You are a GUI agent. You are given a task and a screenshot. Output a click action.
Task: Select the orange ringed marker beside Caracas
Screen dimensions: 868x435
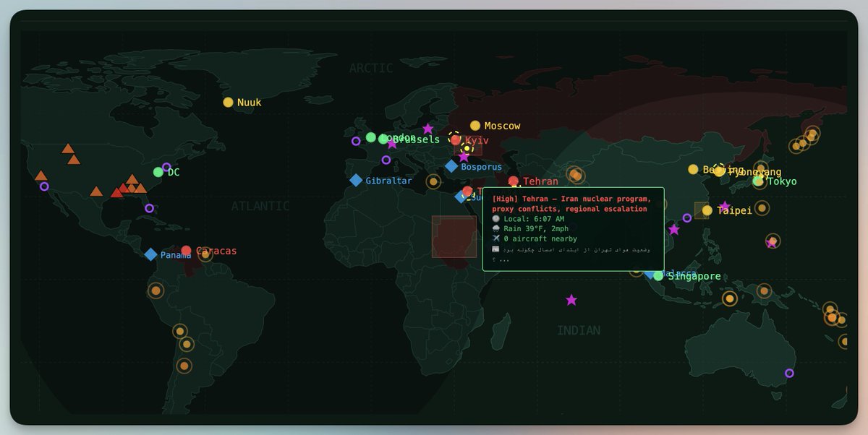[205, 254]
